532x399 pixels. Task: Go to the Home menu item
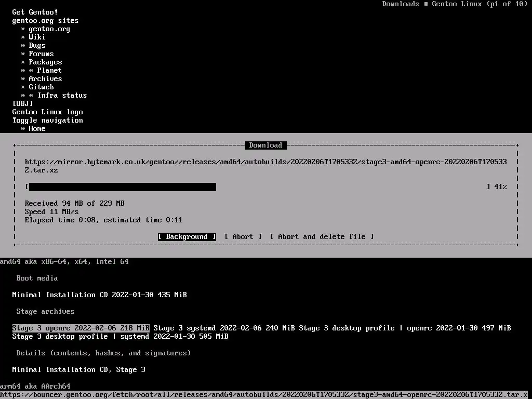point(37,129)
